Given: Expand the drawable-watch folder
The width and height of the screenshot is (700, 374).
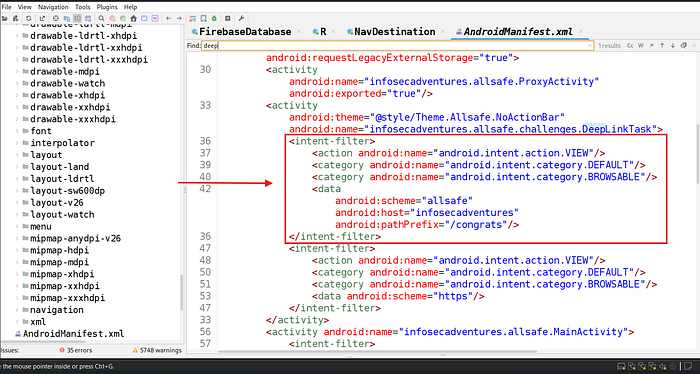Looking at the screenshot, I should click(x=17, y=83).
